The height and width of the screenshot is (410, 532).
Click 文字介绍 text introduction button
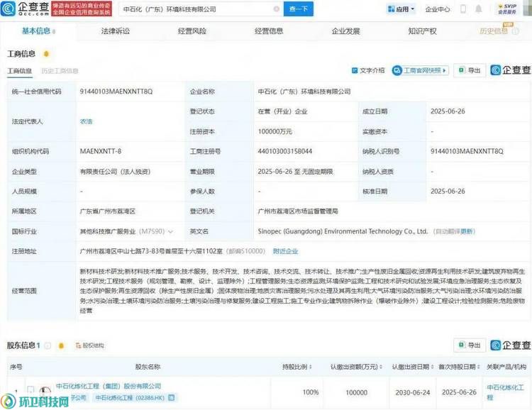[x=368, y=70]
